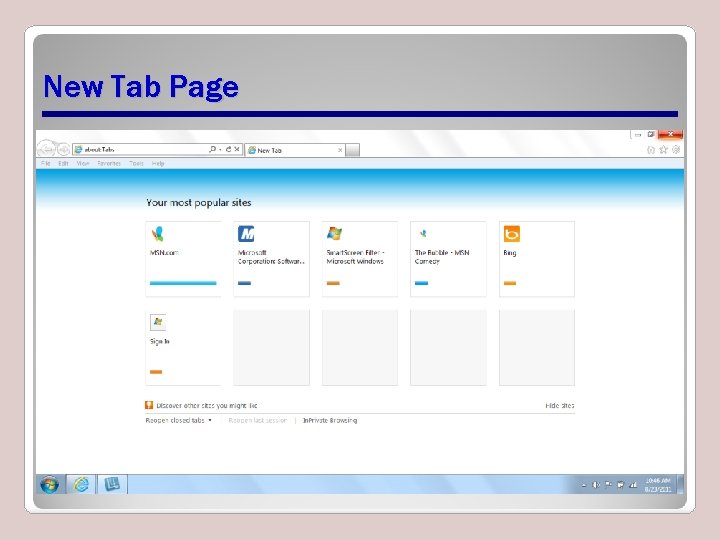
Task: Open the File menu
Action: tap(45, 163)
